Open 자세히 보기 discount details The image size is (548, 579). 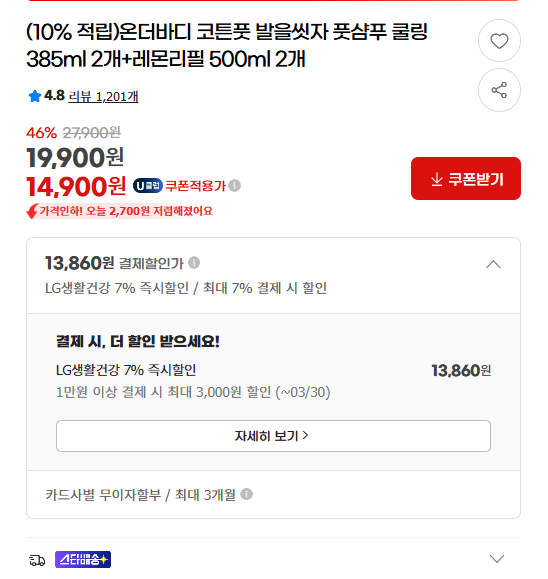coord(273,436)
